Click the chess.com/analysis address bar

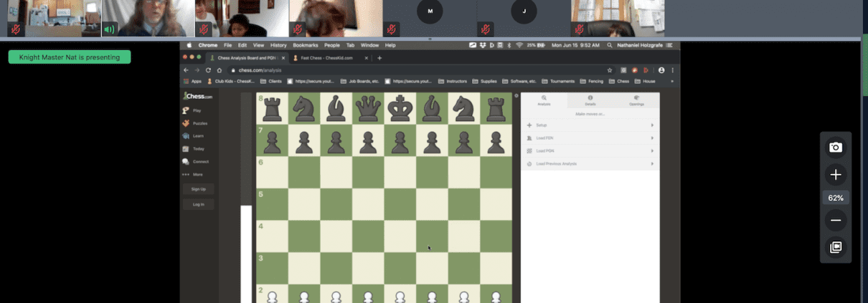[422, 70]
